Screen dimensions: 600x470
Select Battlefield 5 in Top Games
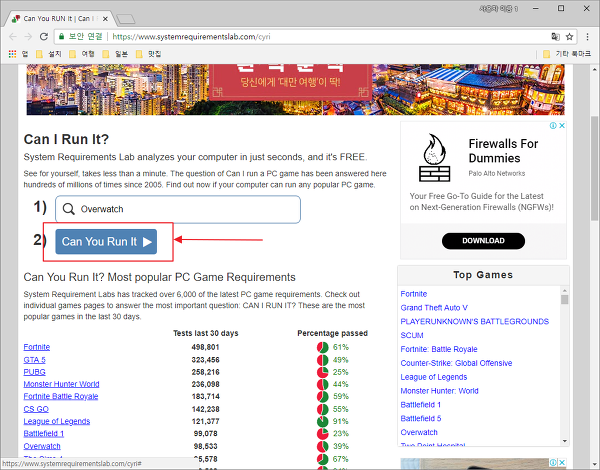pos(421,418)
